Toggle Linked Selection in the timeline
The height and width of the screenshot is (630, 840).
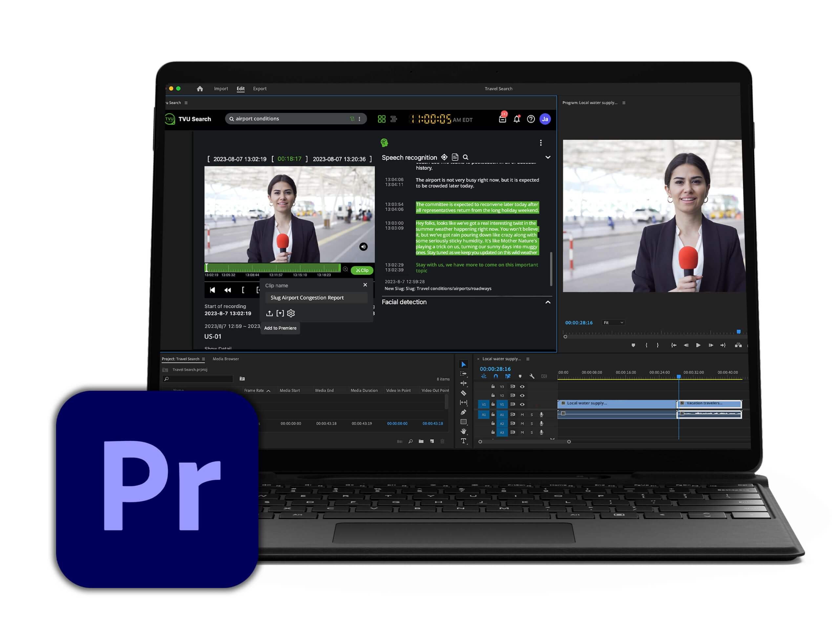[508, 376]
